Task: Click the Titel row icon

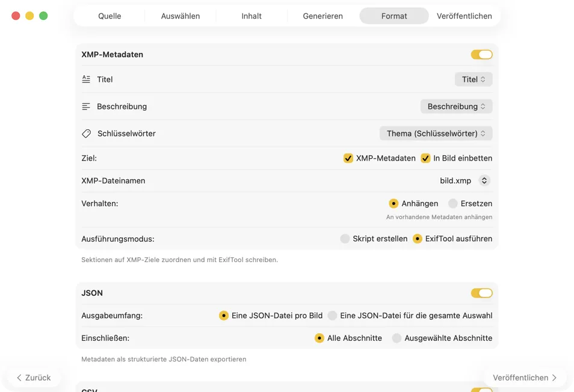Action: (86, 79)
